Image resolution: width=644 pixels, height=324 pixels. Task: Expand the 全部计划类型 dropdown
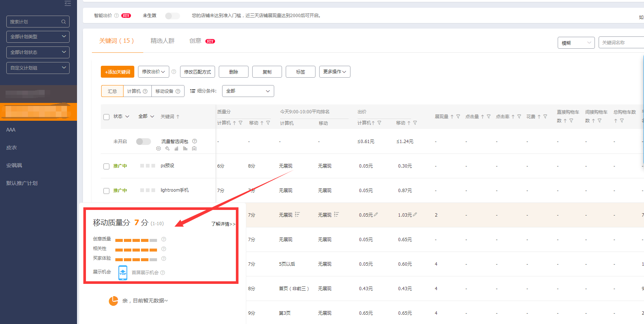pos(38,37)
